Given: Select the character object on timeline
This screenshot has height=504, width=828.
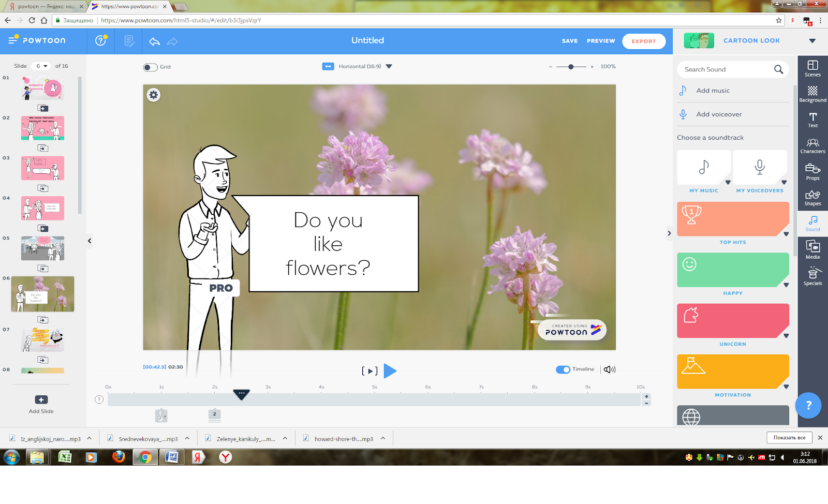Looking at the screenshot, I should [x=161, y=415].
